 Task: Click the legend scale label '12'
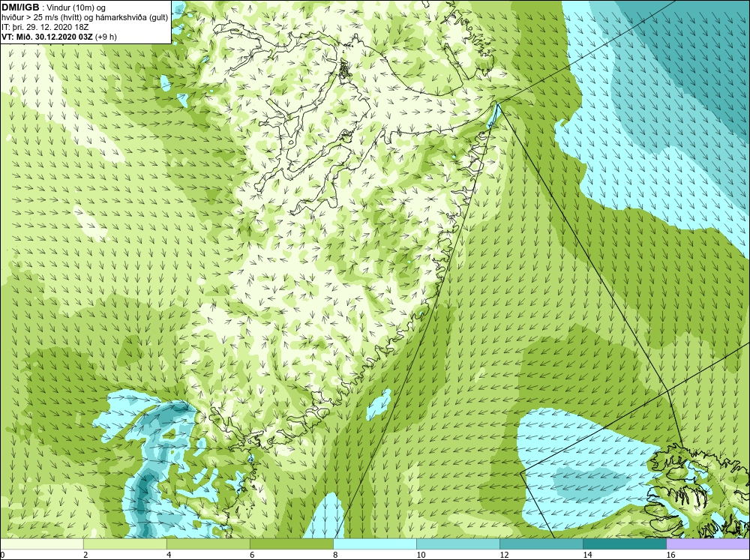click(x=504, y=555)
